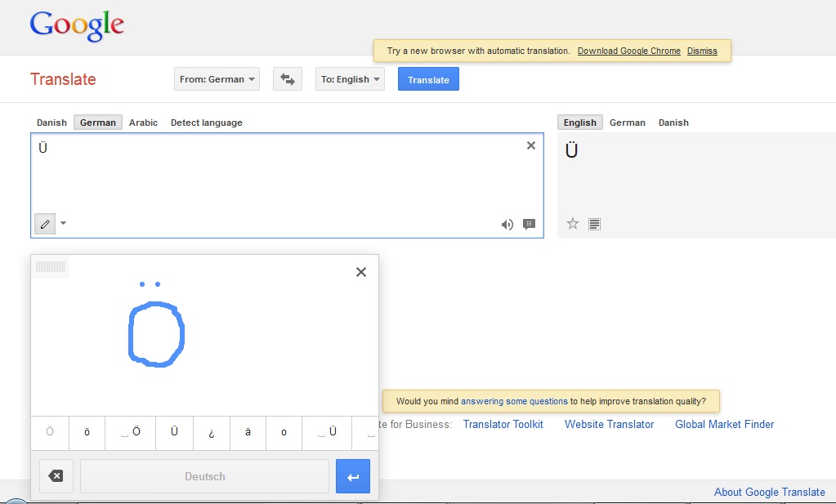
Task: Clear source text with the X icon
Action: coord(531,145)
